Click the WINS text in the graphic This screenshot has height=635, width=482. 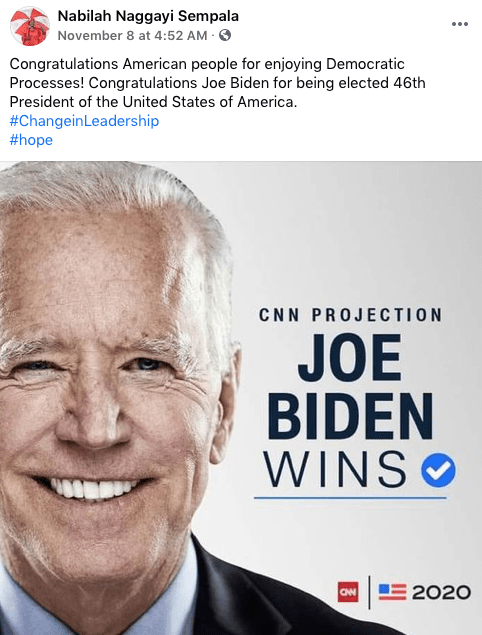coord(335,469)
